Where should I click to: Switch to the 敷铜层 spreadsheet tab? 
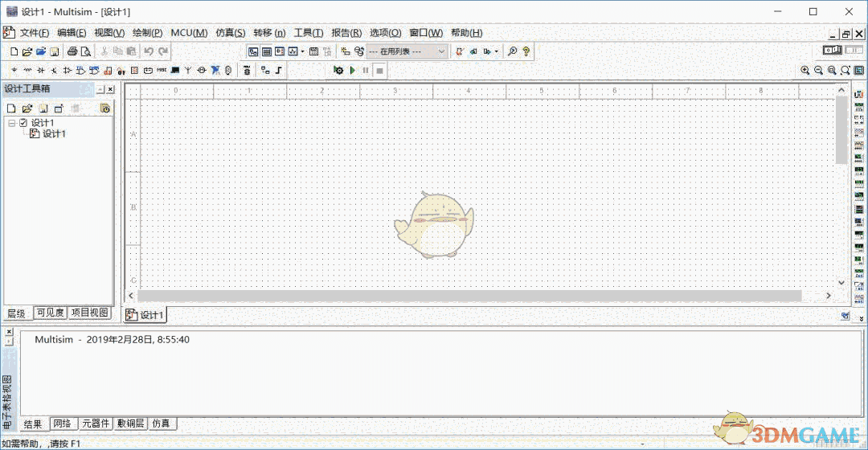[x=131, y=423]
